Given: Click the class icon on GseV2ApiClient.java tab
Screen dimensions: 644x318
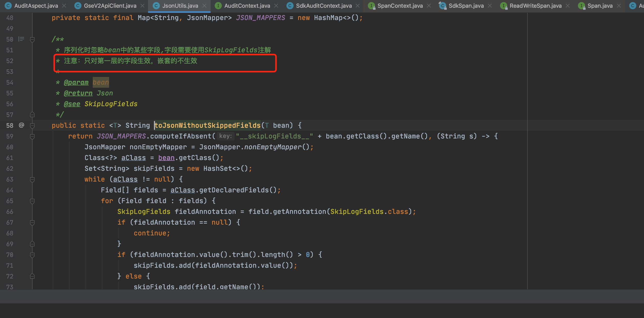Looking at the screenshot, I should click(78, 5).
